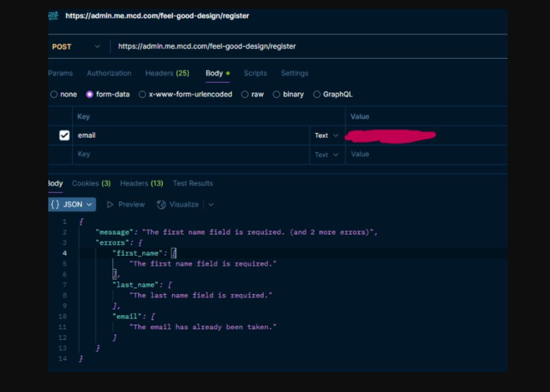The width and height of the screenshot is (550, 392).
Task: Click the HTTP request icon beside the title
Action: pos(54,16)
